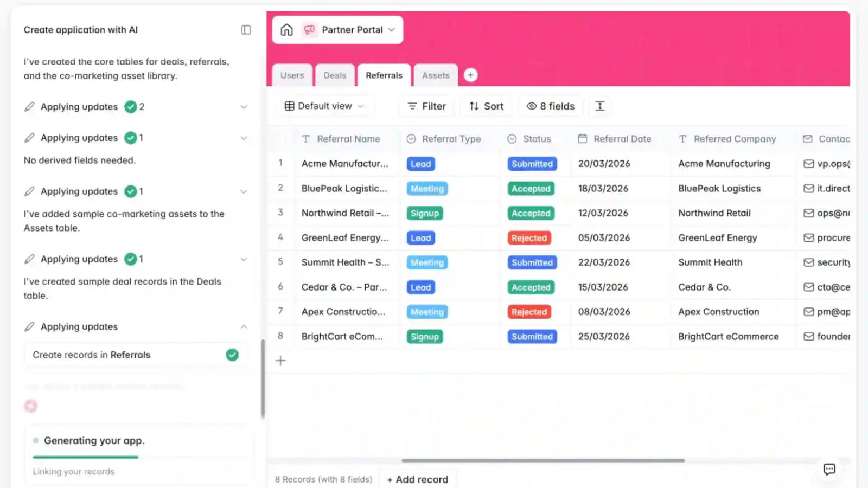Click the email icon for Summit Health
868x488 pixels.
[x=808, y=262]
